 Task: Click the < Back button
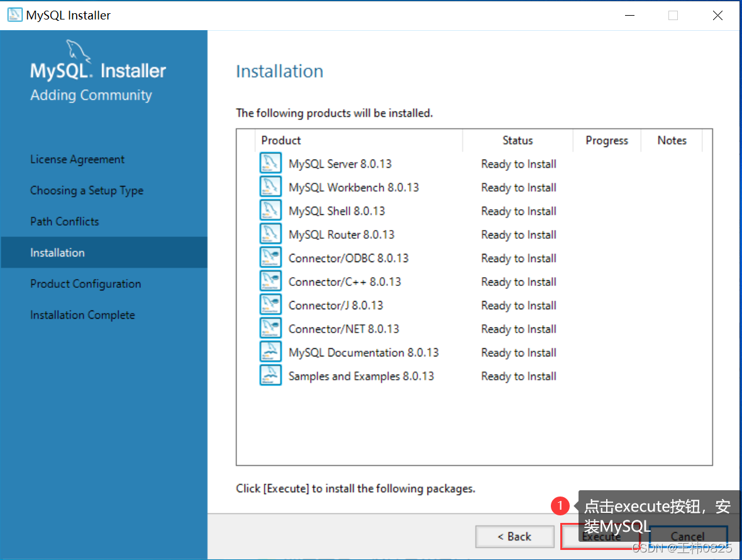click(514, 537)
